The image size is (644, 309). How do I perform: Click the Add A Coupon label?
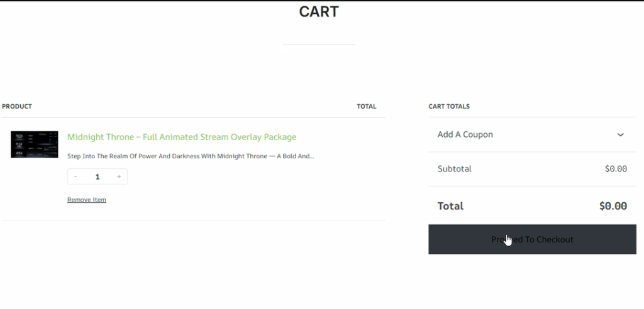click(465, 134)
